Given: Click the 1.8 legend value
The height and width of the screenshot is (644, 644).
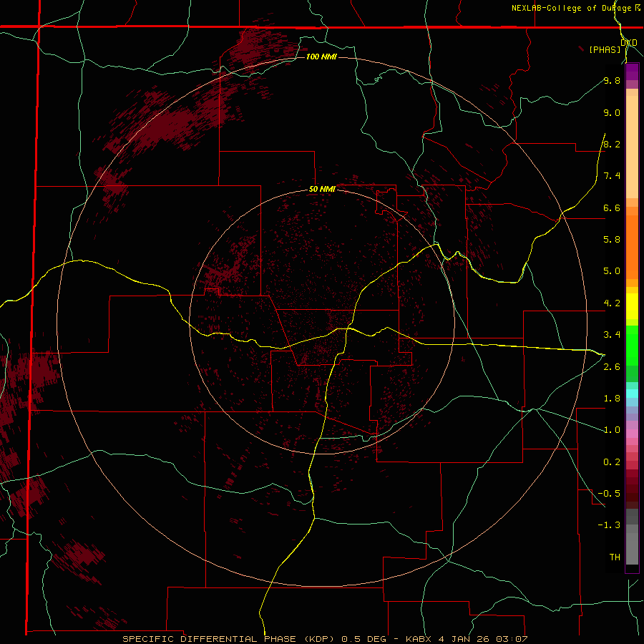Looking at the screenshot, I should pos(612,399).
